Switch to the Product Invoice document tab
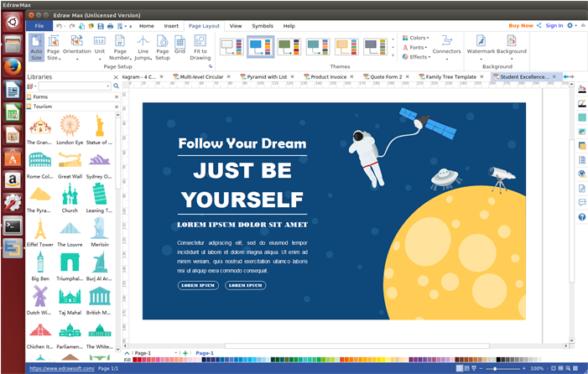 point(328,77)
